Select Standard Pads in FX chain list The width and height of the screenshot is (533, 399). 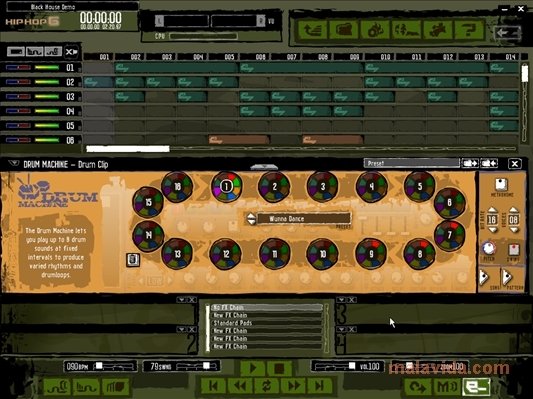point(266,323)
